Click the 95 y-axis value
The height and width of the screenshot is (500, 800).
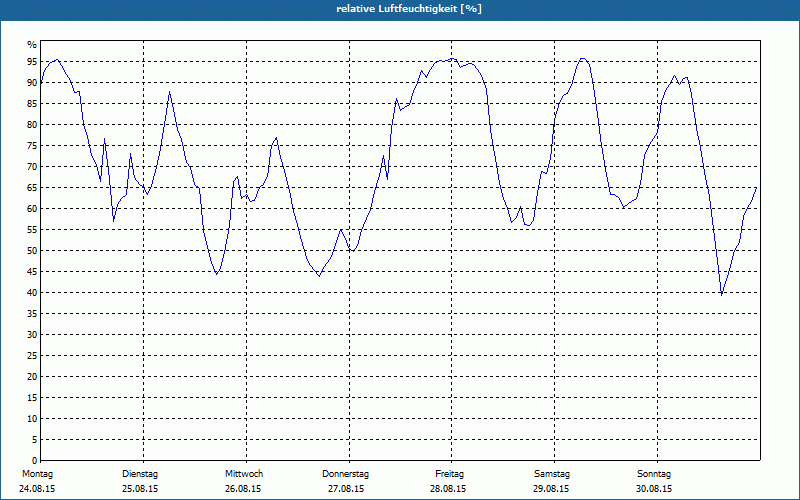coord(32,62)
